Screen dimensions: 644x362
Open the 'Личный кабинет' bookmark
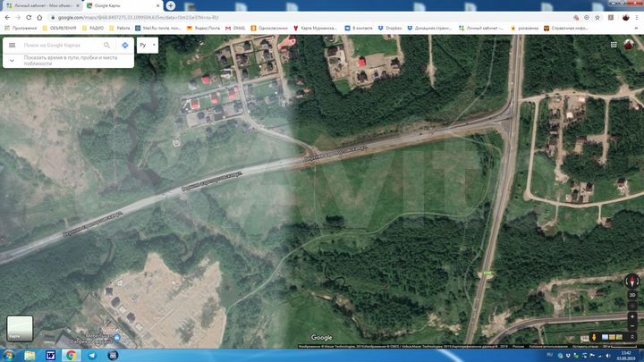(481, 29)
